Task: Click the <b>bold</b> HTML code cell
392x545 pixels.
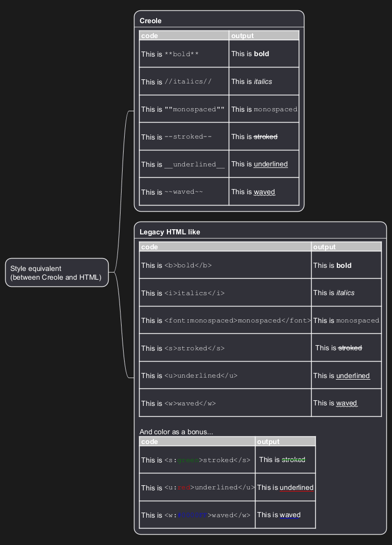Action: (x=225, y=265)
